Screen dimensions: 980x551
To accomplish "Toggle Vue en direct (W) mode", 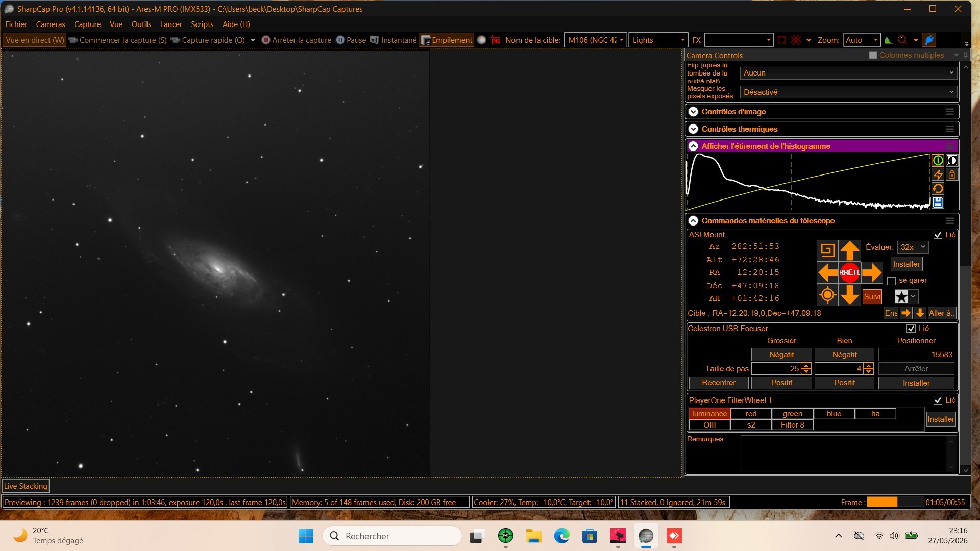I will pos(35,40).
